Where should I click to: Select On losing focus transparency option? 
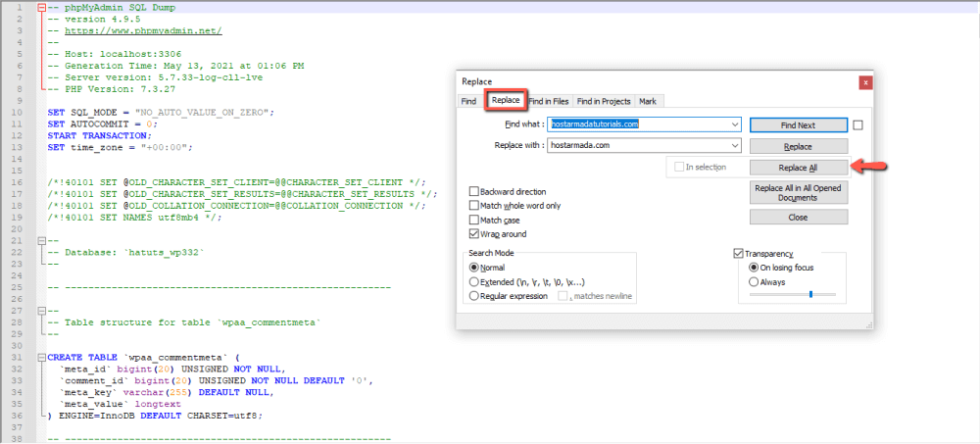click(x=781, y=268)
